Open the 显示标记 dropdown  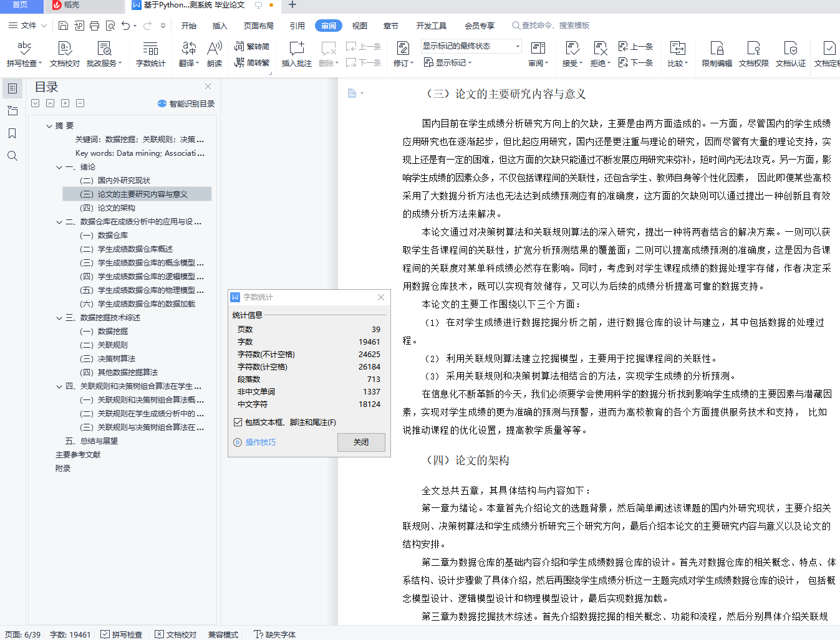pyautogui.click(x=448, y=62)
